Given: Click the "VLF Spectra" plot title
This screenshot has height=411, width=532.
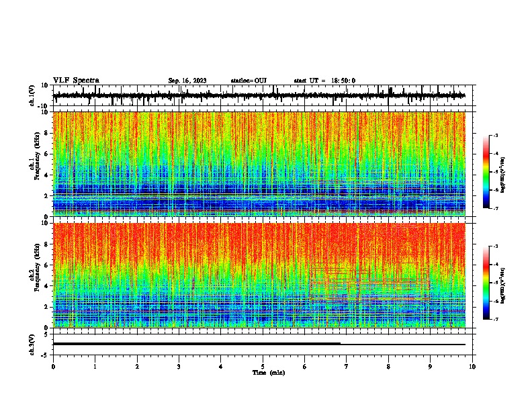Looking at the screenshot, I should [x=76, y=80].
